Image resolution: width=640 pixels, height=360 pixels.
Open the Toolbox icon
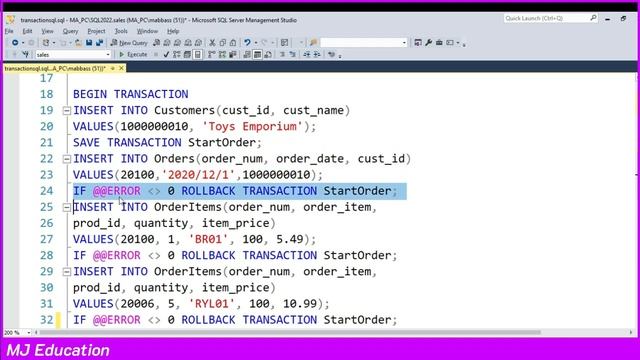pos(439,42)
